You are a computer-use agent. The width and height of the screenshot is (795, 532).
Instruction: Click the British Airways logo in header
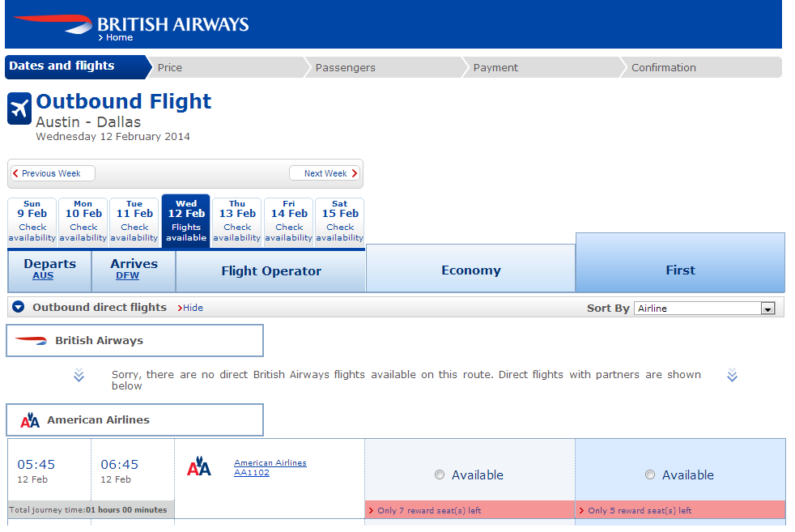click(131, 23)
